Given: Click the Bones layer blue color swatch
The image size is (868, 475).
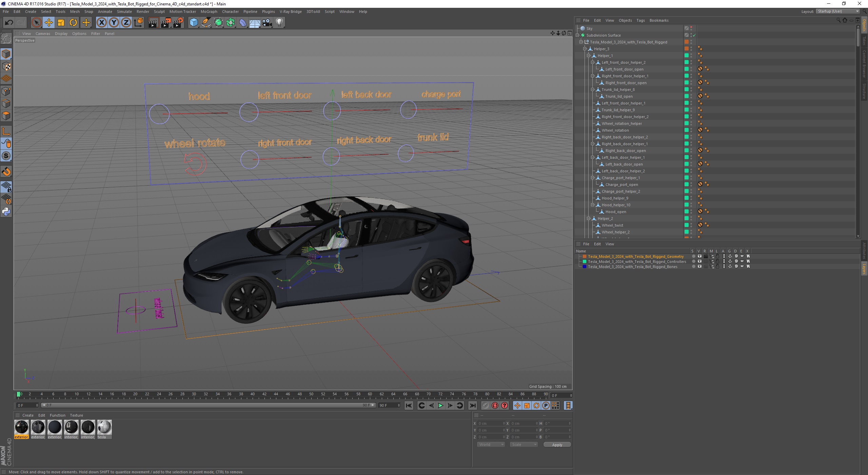Looking at the screenshot, I should click(585, 267).
